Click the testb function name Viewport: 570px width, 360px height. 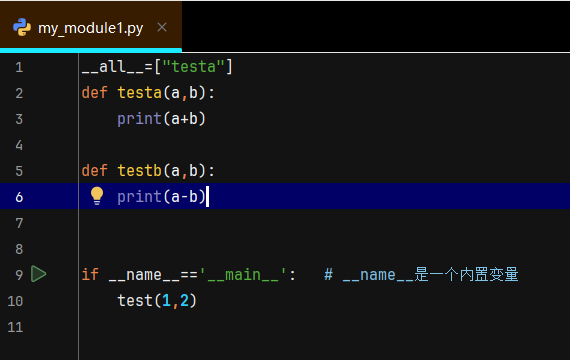140,171
